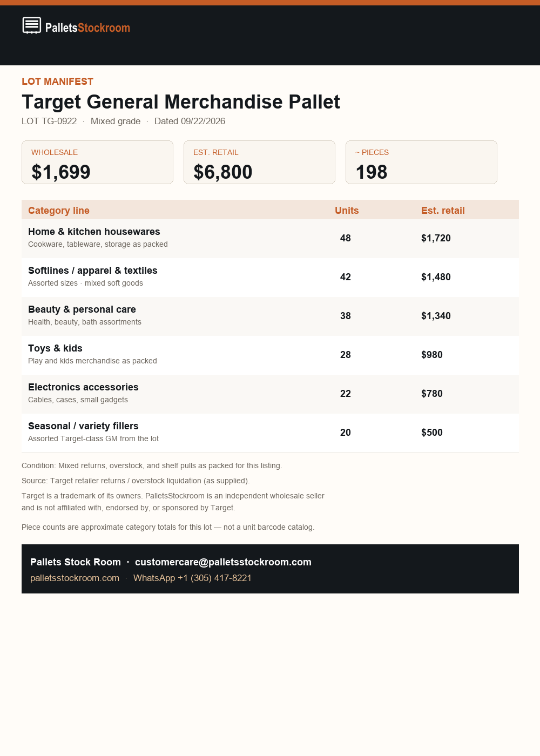Click the Category line column header
Screen dimensions: 540x756
(59, 211)
